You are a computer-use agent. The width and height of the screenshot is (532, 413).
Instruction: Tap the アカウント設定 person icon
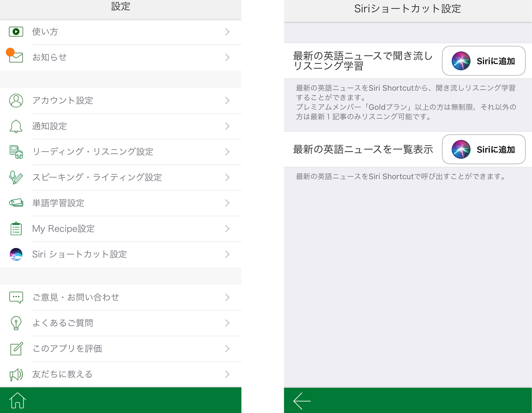click(x=16, y=101)
